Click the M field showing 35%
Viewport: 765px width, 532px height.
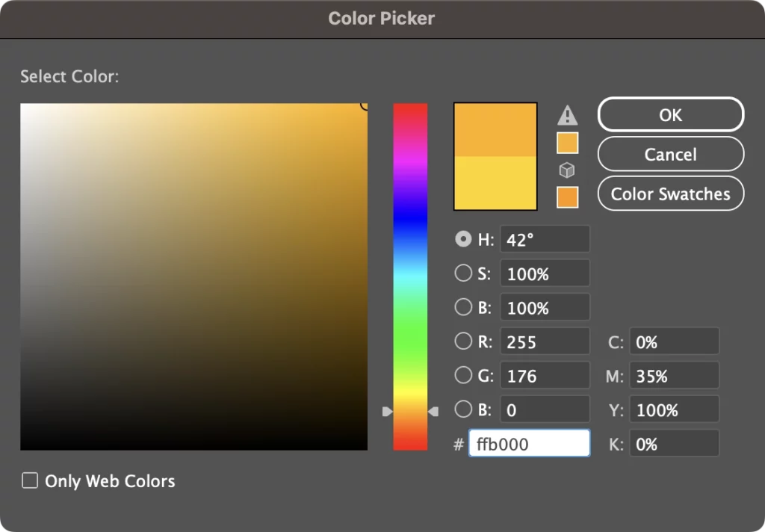pos(674,375)
